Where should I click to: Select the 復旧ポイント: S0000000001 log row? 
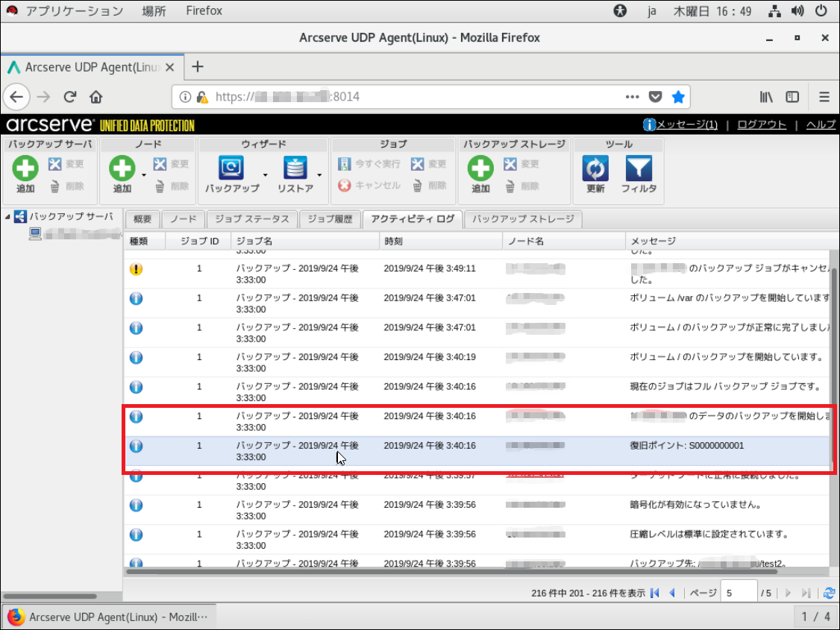pos(478,451)
